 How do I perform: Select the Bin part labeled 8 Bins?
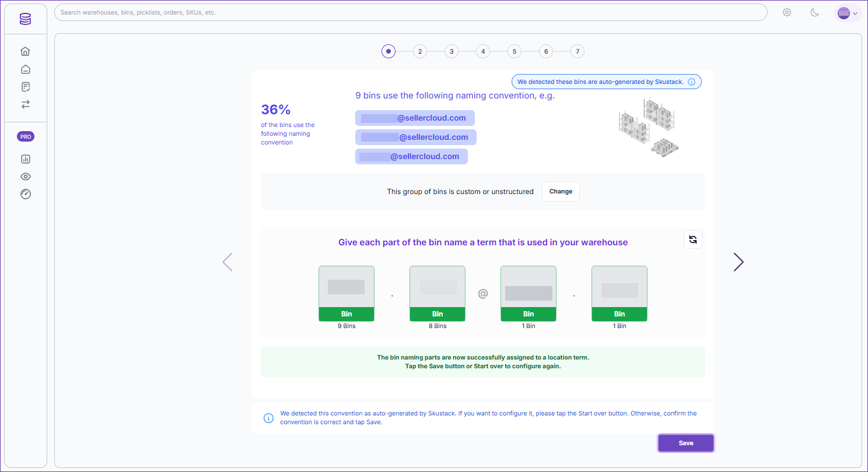(437, 294)
